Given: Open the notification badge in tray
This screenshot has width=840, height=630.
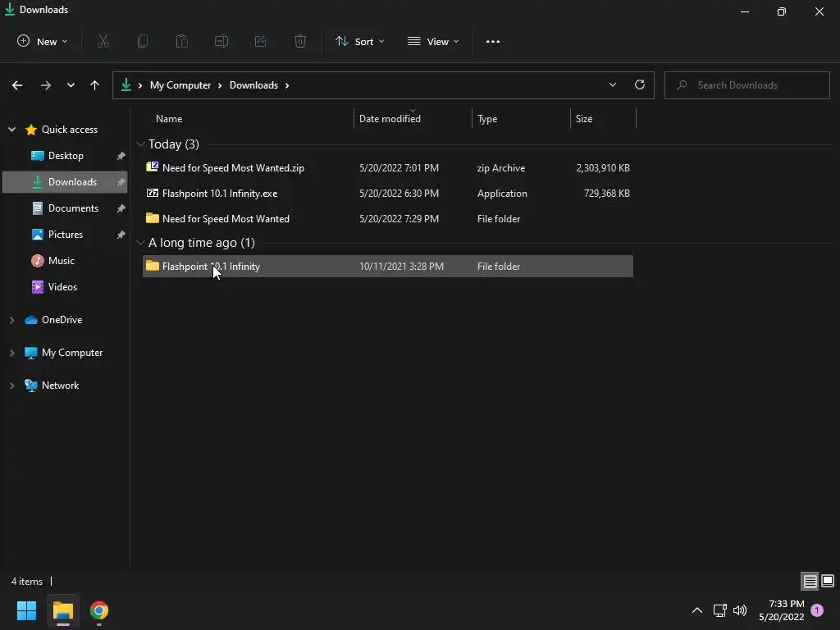Looking at the screenshot, I should coord(817,610).
